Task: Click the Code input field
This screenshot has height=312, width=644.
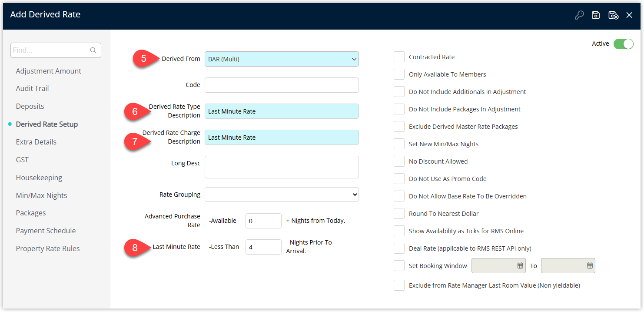Action: tap(282, 85)
